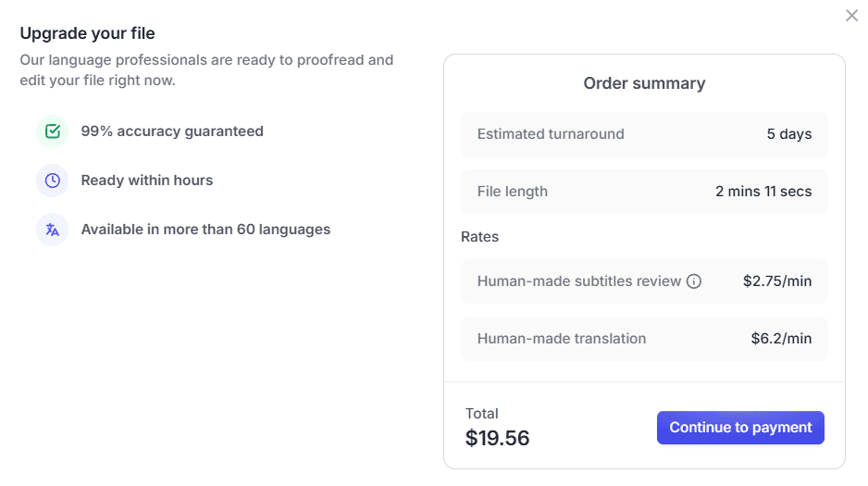Click the Estimated turnaround label
This screenshot has height=486, width=868.
551,134
